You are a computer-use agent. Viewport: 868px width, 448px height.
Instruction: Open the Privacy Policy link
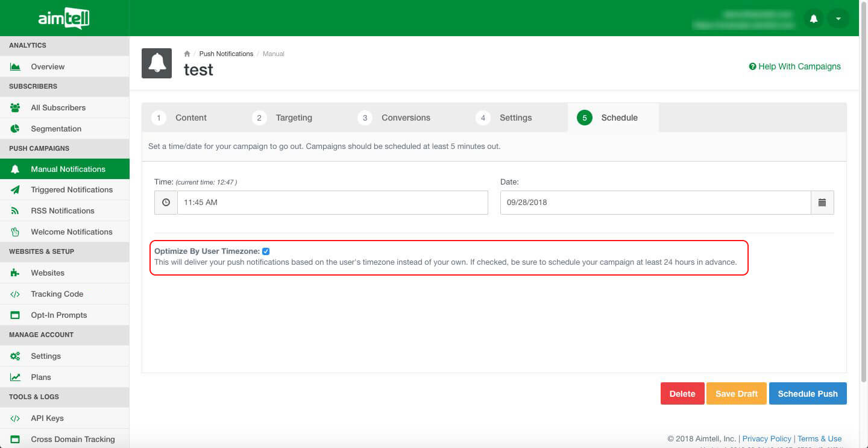767,439
